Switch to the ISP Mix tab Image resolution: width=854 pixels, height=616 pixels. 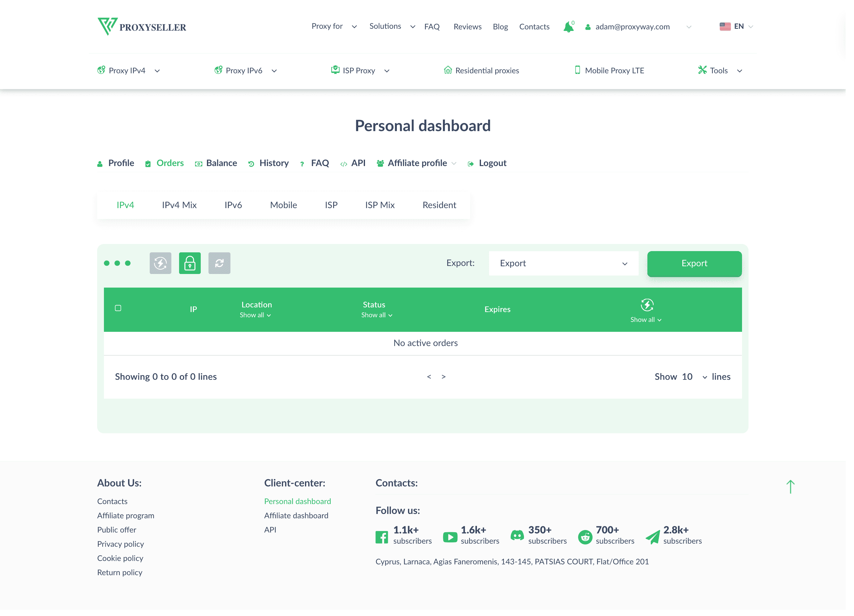[380, 205]
